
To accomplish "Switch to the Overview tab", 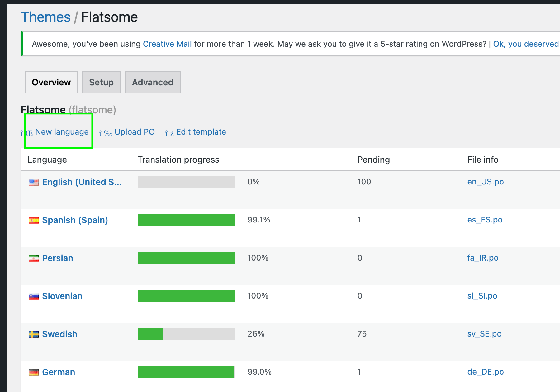I will coord(51,82).
